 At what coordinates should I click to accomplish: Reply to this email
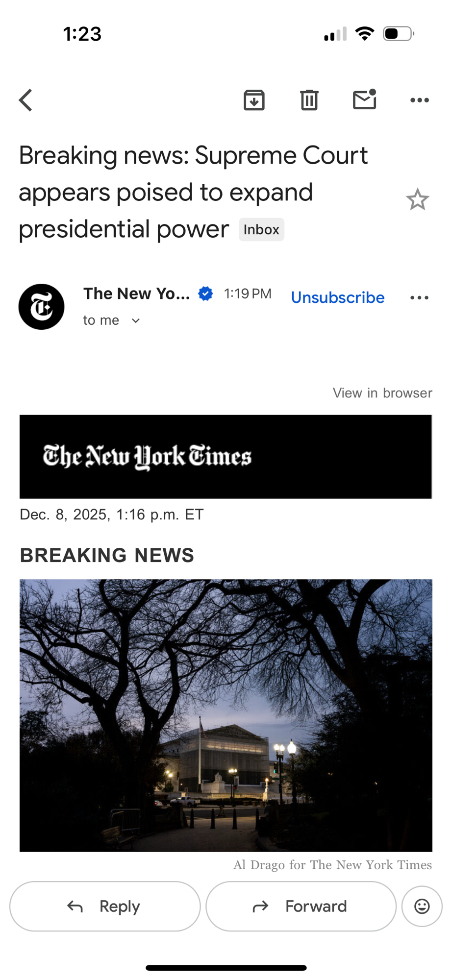(x=105, y=906)
